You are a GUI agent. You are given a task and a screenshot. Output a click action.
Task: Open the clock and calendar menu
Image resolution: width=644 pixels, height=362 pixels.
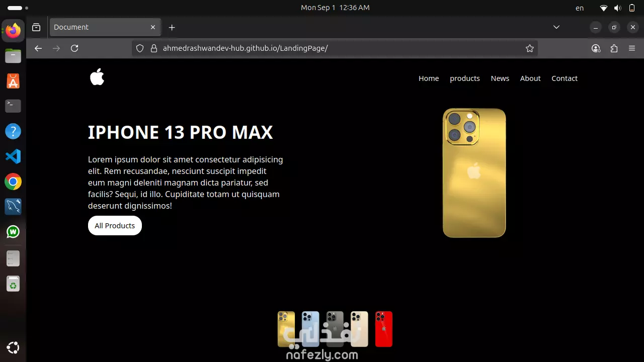point(335,8)
